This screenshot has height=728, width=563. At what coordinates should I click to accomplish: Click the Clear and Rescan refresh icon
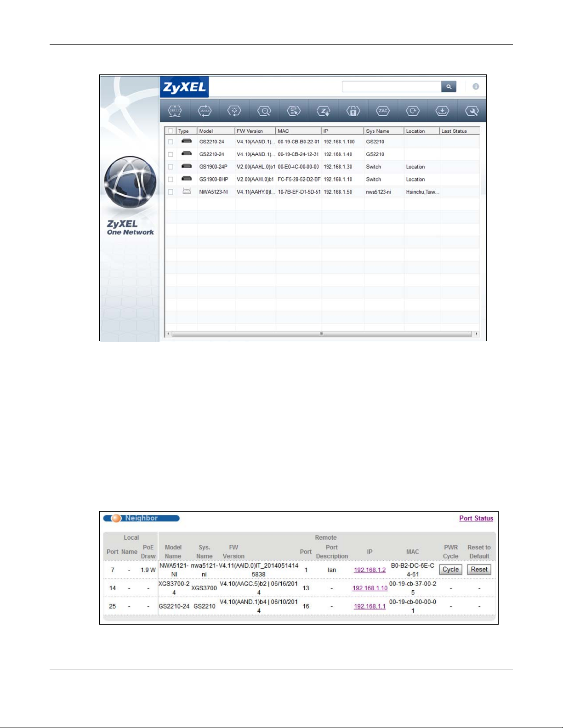click(x=413, y=111)
